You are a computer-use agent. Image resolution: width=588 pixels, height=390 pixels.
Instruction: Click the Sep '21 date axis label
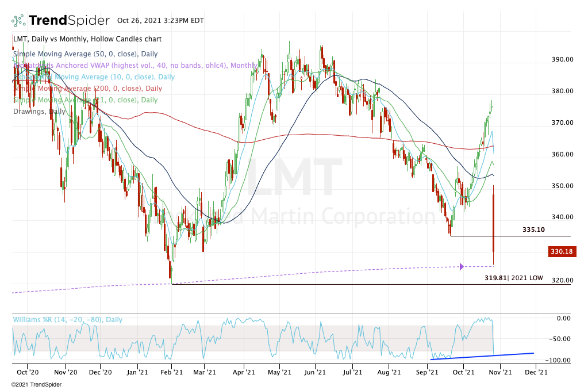pyautogui.click(x=427, y=372)
